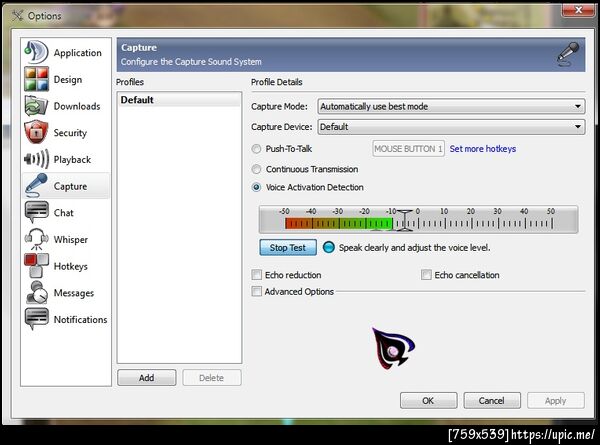Image resolution: width=600 pixels, height=445 pixels.
Task: Click the Stop Test button
Action: click(288, 248)
